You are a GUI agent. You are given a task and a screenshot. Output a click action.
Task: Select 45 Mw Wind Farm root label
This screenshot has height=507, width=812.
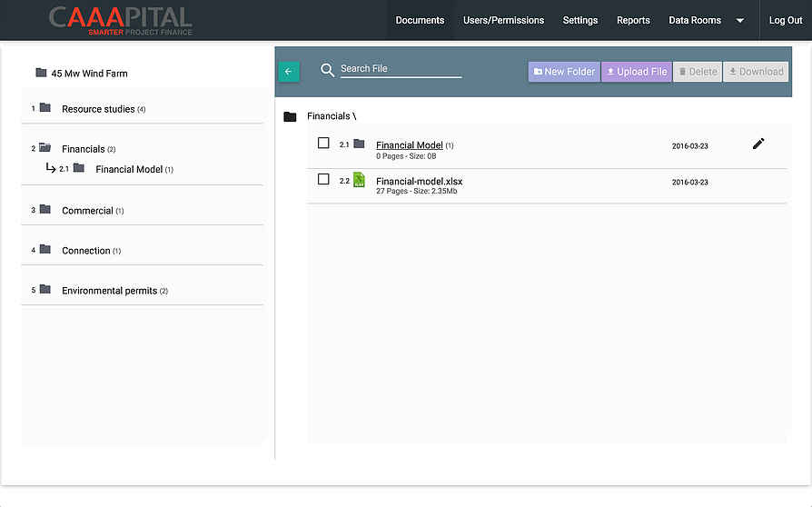(89, 74)
